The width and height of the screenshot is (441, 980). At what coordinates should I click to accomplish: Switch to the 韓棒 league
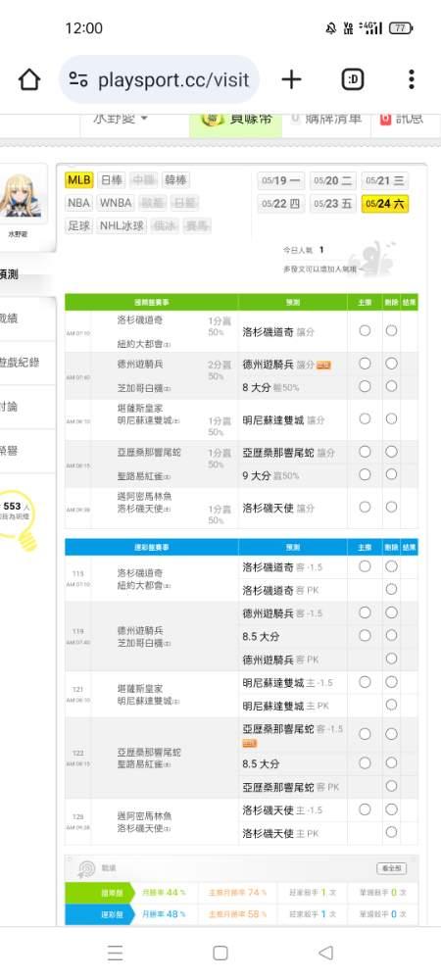pyautogui.click(x=175, y=180)
